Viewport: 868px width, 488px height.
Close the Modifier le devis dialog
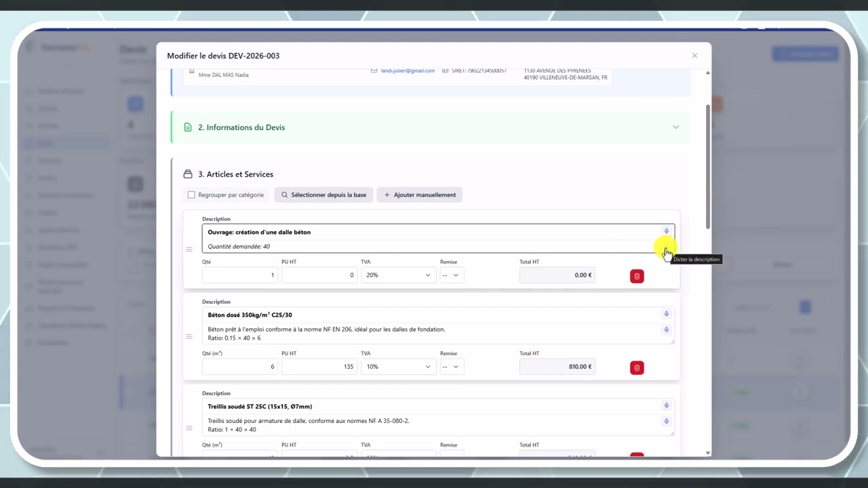[x=694, y=56]
